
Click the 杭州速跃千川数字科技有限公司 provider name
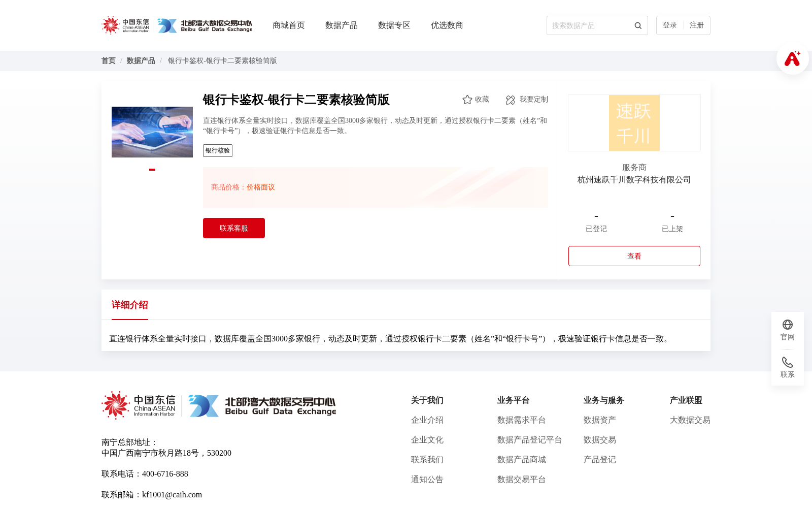634,180
